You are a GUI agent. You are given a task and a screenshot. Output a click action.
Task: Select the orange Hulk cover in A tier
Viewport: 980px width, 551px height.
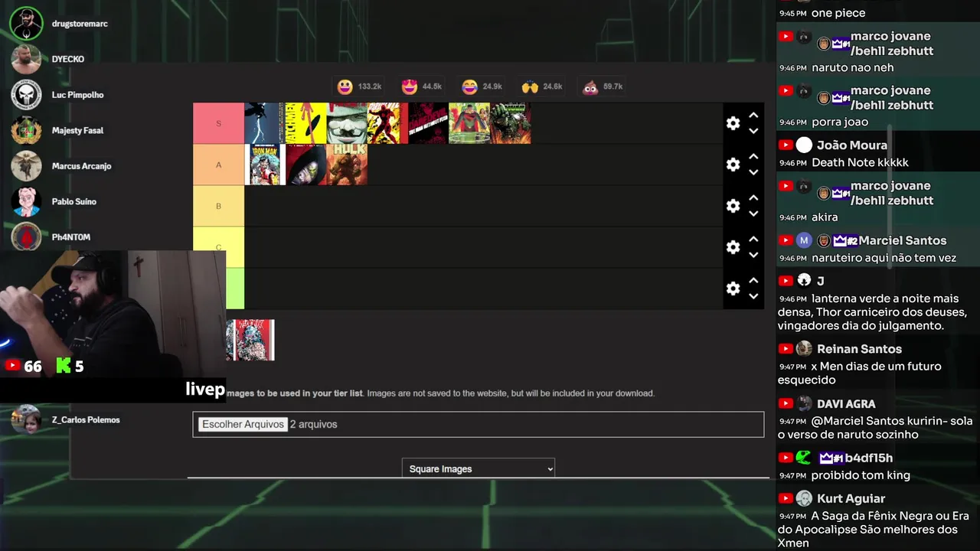click(x=347, y=165)
